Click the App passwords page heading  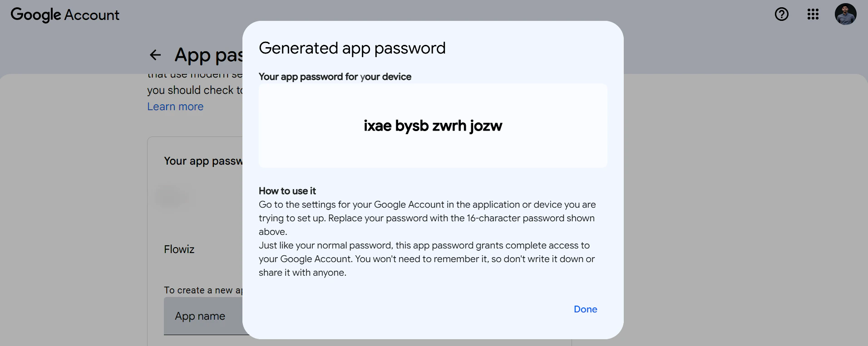click(208, 54)
